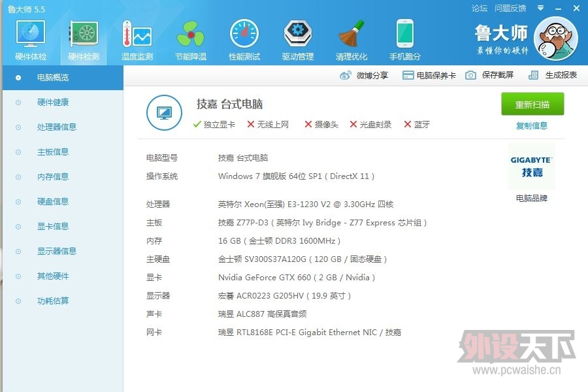Screen dimensions: 588x392
Task: Open the title bar dropdown arrow menu
Action: tap(540, 8)
